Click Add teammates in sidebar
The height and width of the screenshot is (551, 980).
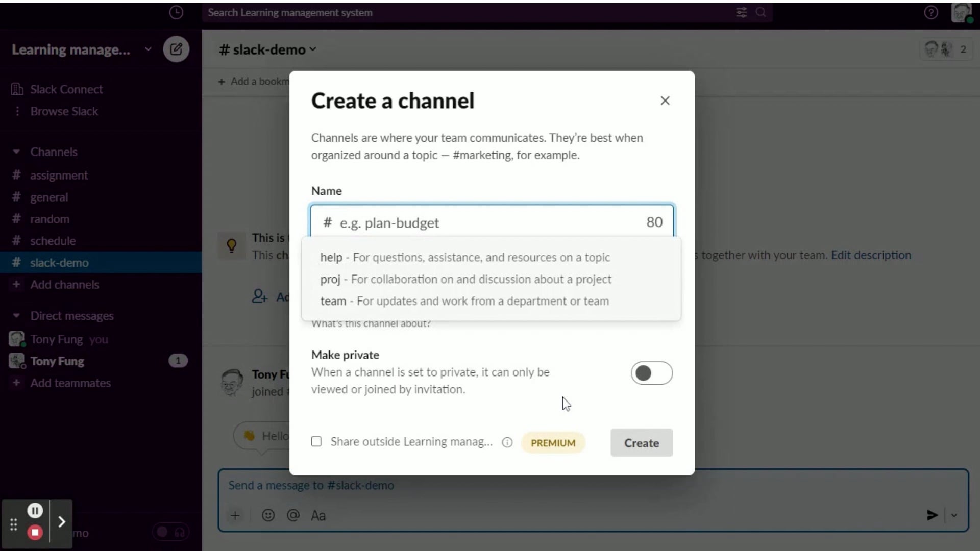coord(70,383)
